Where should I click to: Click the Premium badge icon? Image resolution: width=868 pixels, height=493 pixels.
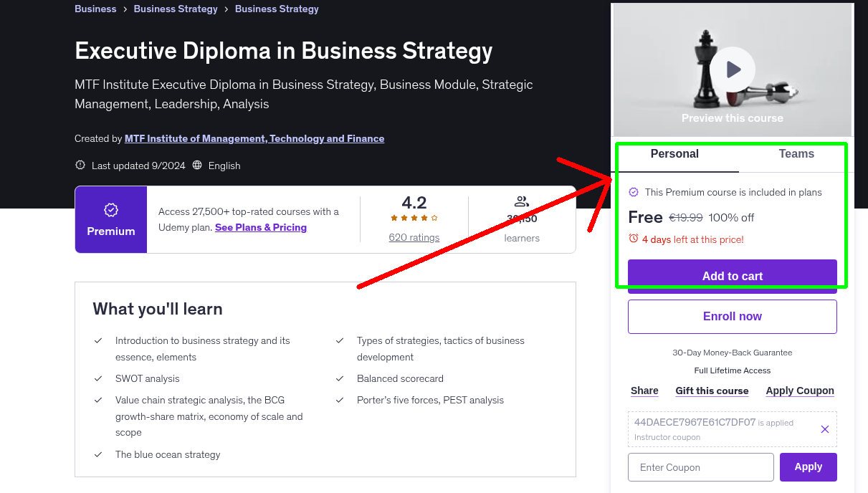click(110, 211)
